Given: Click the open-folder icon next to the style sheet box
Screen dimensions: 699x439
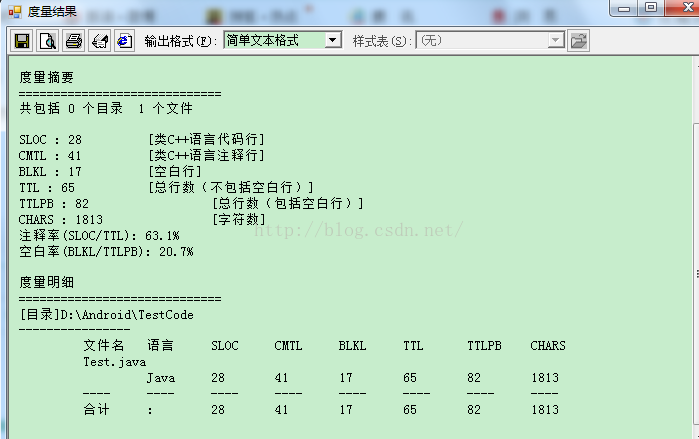Looking at the screenshot, I should 579,41.
